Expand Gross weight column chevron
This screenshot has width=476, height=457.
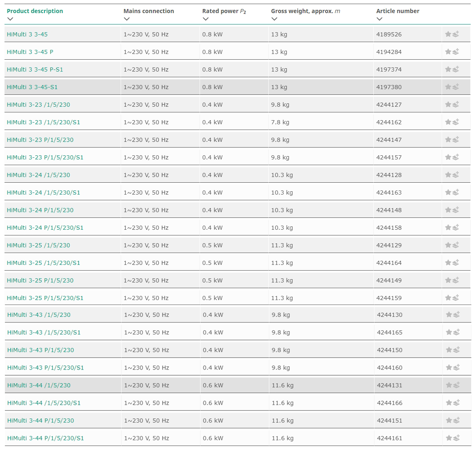pyautogui.click(x=274, y=19)
